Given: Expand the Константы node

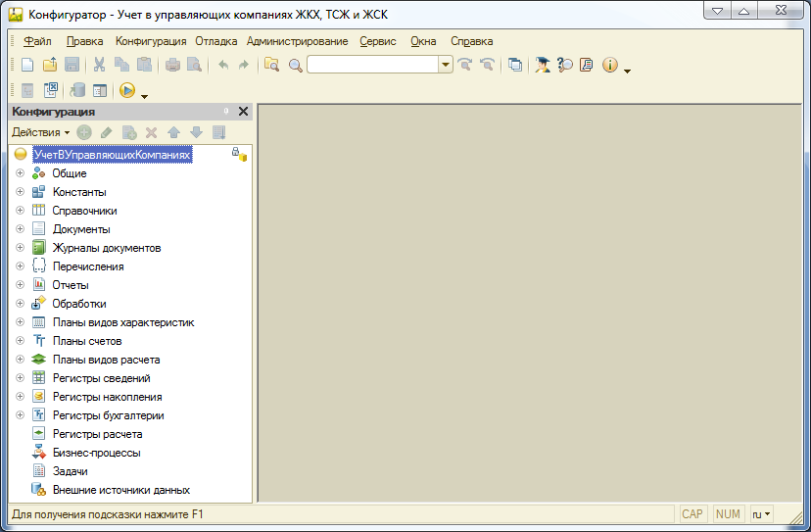Looking at the screenshot, I should (x=21, y=191).
